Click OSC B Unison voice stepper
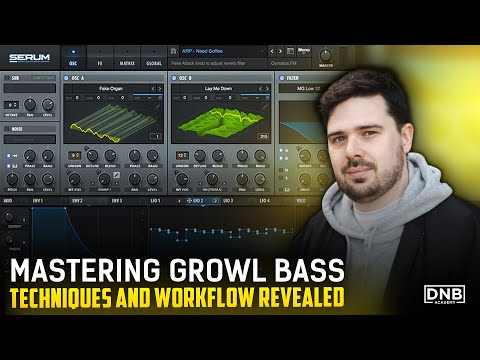Screen dimensions: 480x360 [x=182, y=155]
